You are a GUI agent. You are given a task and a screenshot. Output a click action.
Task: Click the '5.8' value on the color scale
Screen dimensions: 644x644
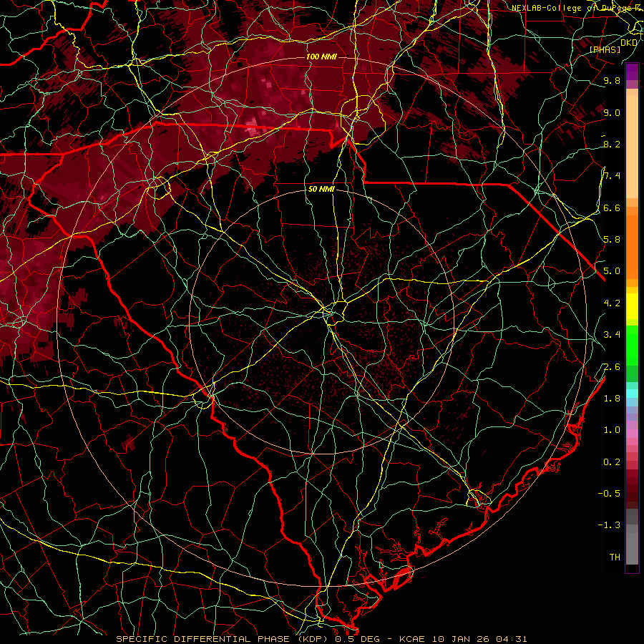[612, 240]
